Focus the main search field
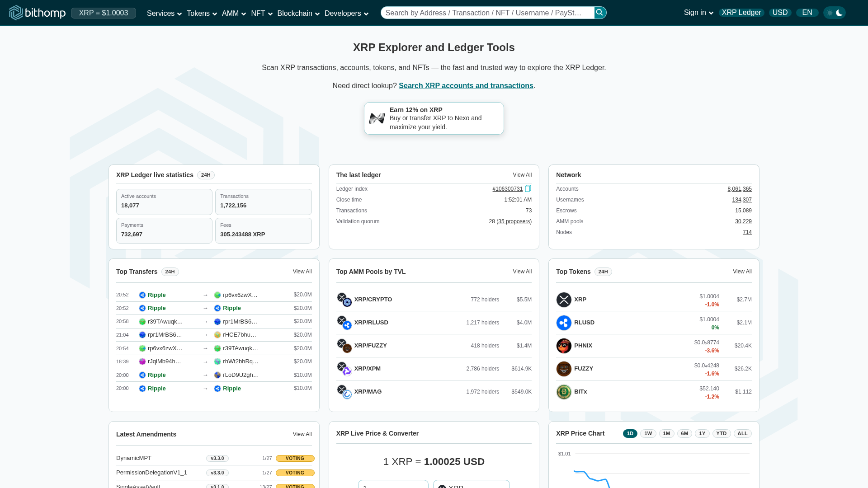868x488 pixels. click(487, 13)
